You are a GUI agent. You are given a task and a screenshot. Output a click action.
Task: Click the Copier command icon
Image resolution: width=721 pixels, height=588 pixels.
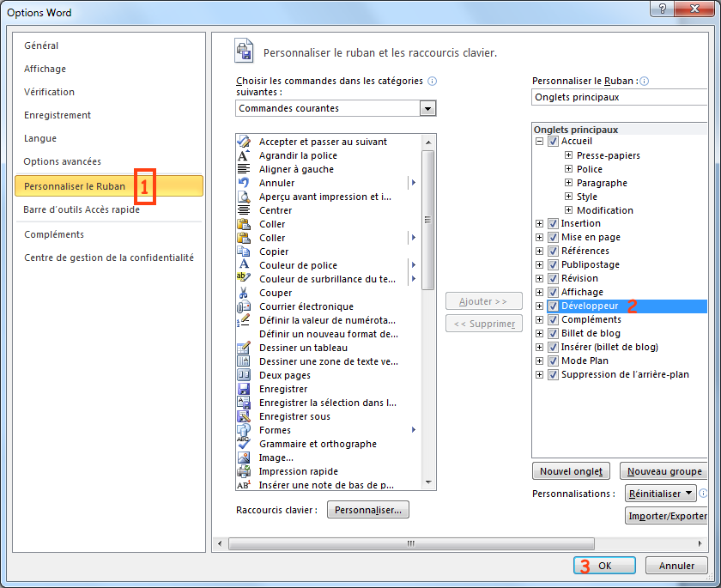(244, 252)
